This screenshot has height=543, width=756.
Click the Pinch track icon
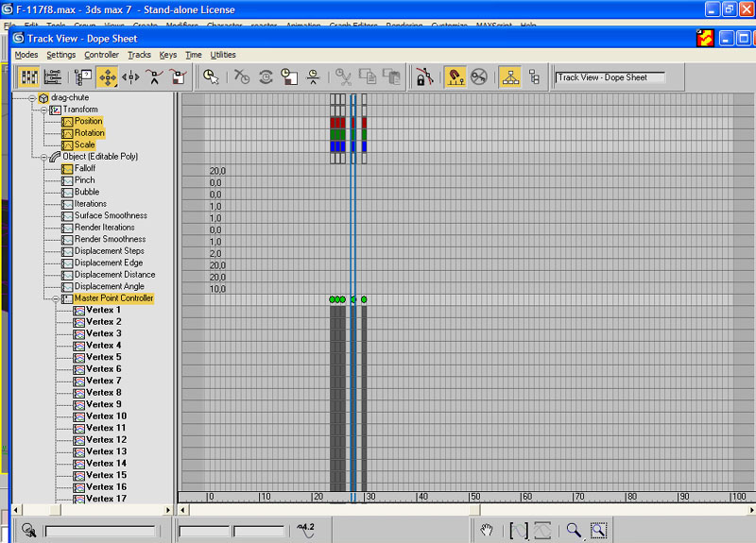pos(67,180)
